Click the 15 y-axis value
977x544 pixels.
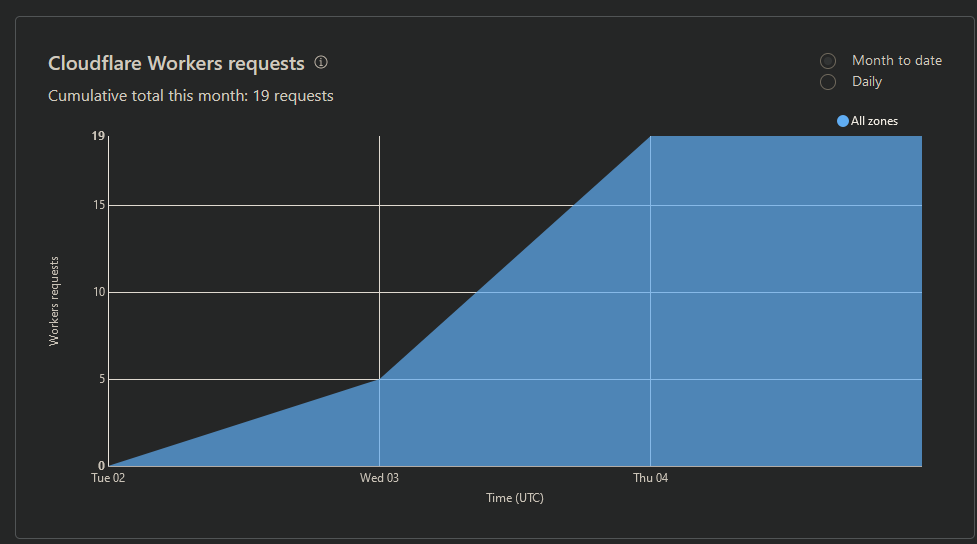[98, 205]
